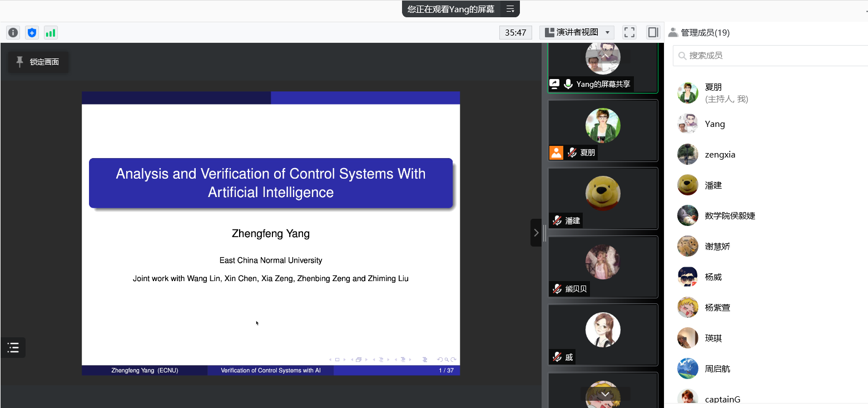Open the 演讲者视图 view dropdown

(x=577, y=32)
